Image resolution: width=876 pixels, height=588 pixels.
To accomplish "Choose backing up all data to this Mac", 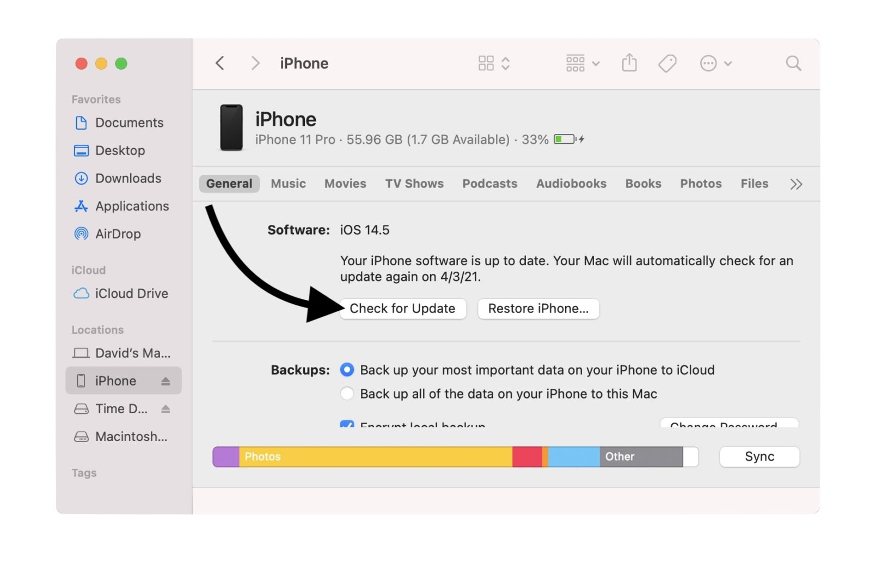I will point(347,393).
